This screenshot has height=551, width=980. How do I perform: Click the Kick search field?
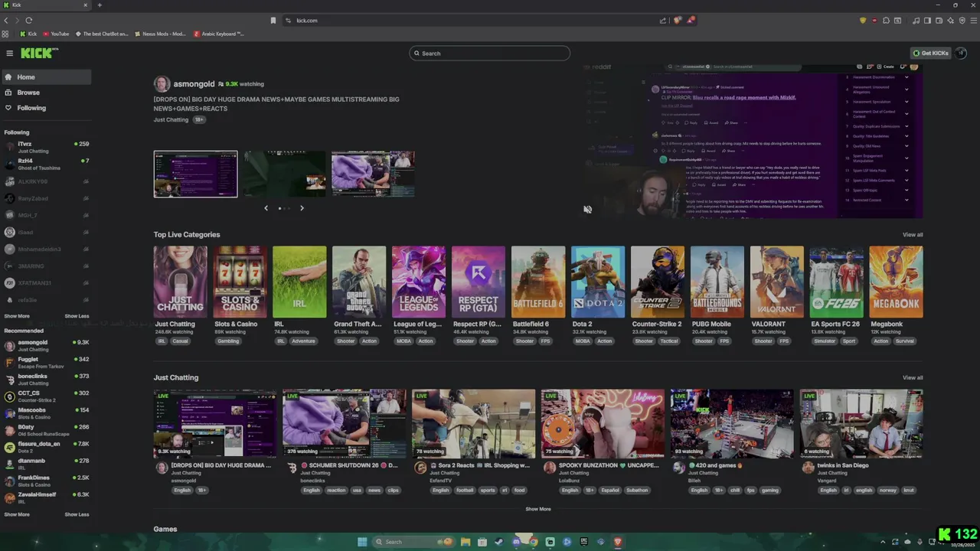(x=490, y=54)
